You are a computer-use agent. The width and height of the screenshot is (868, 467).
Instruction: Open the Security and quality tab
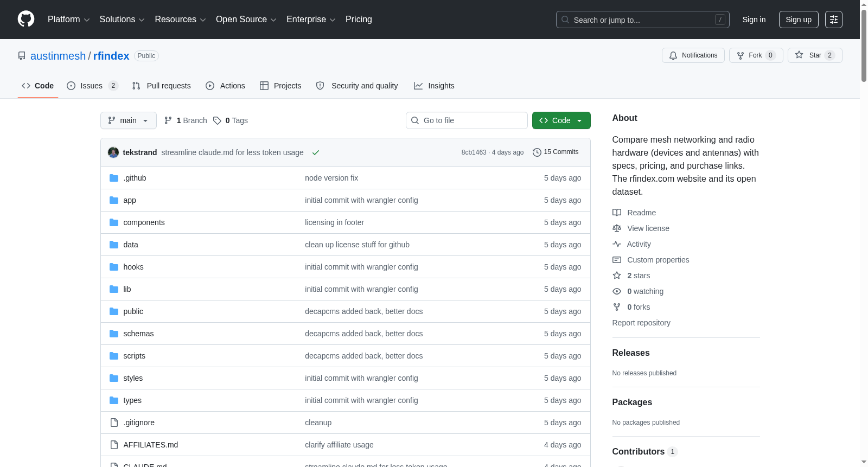click(357, 86)
